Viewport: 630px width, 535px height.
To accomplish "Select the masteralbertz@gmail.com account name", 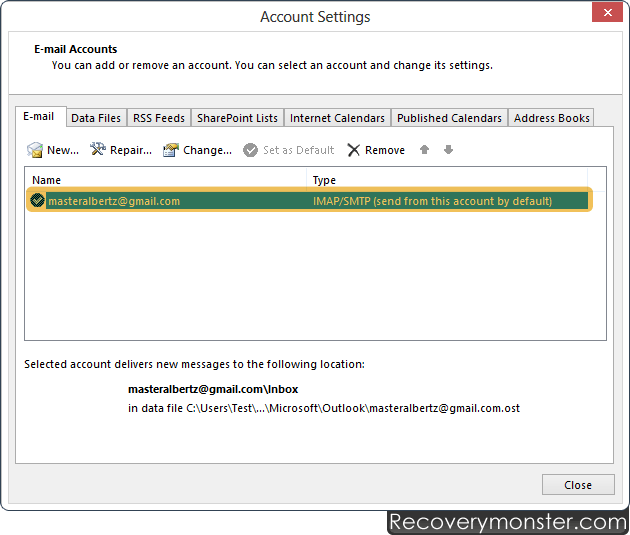I will (114, 201).
